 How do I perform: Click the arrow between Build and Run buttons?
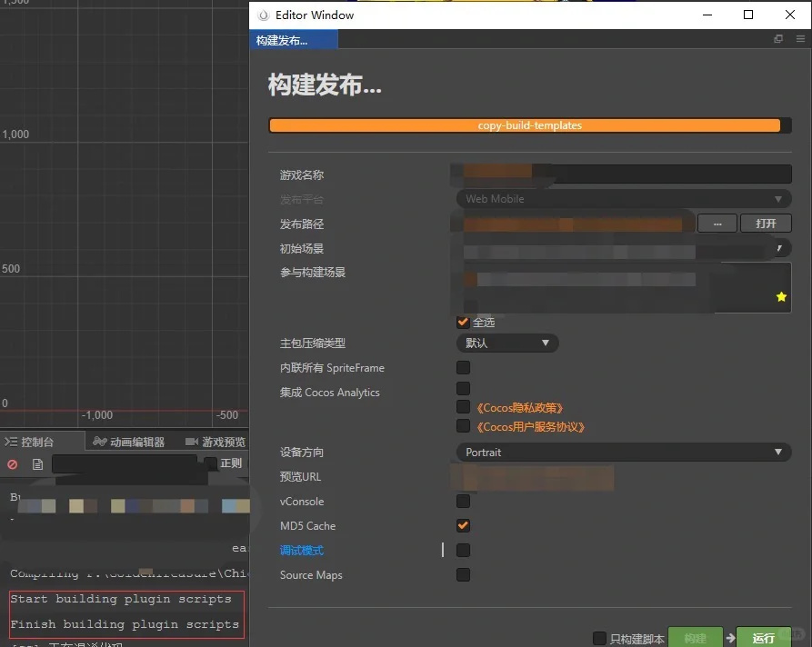point(730,638)
